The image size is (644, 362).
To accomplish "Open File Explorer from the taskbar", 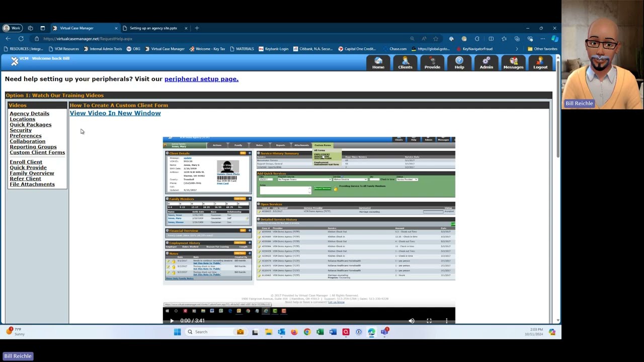I will tap(268, 332).
